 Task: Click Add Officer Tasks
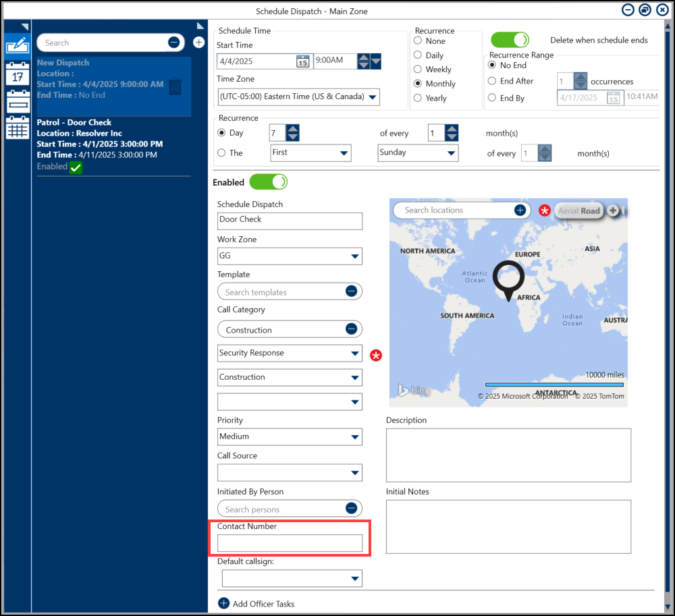pos(256,604)
